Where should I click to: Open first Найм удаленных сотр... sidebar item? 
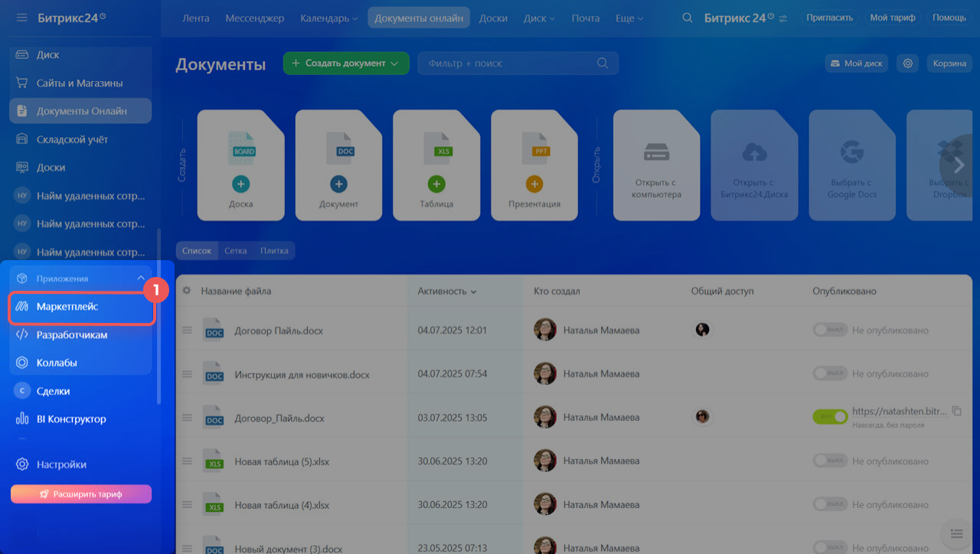pyautogui.click(x=80, y=196)
